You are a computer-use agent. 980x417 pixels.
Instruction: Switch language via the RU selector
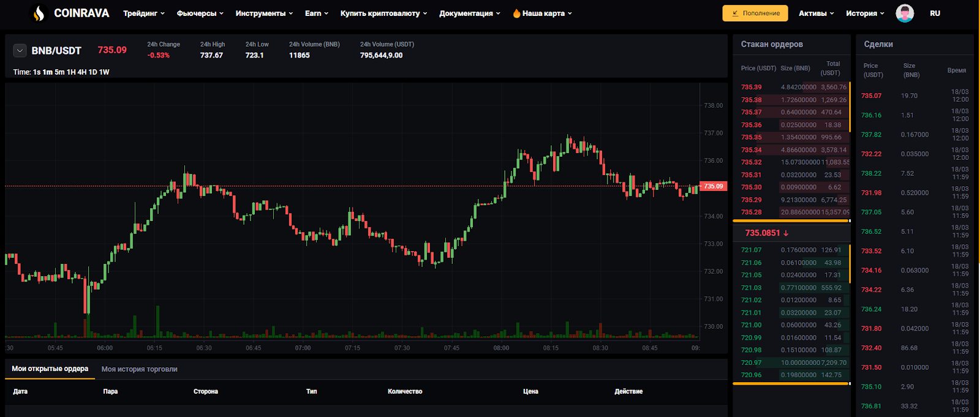click(935, 13)
